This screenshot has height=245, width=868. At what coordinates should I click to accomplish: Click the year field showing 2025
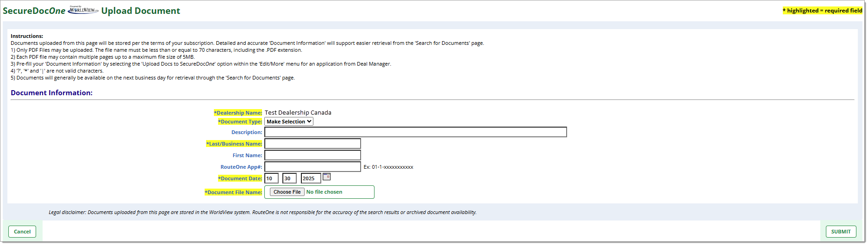311,178
